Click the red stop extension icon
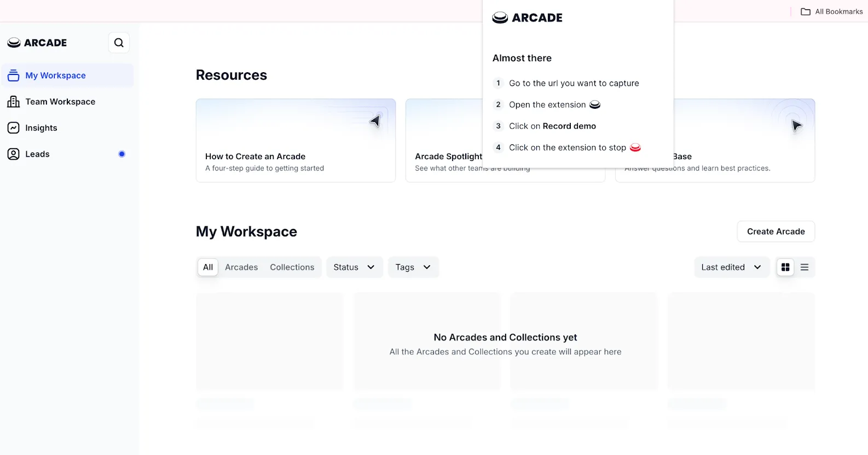 click(x=635, y=148)
